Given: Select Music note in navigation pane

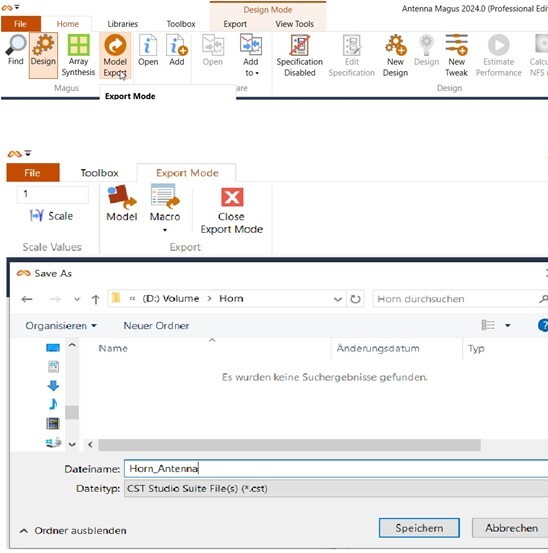Looking at the screenshot, I should click(53, 404).
